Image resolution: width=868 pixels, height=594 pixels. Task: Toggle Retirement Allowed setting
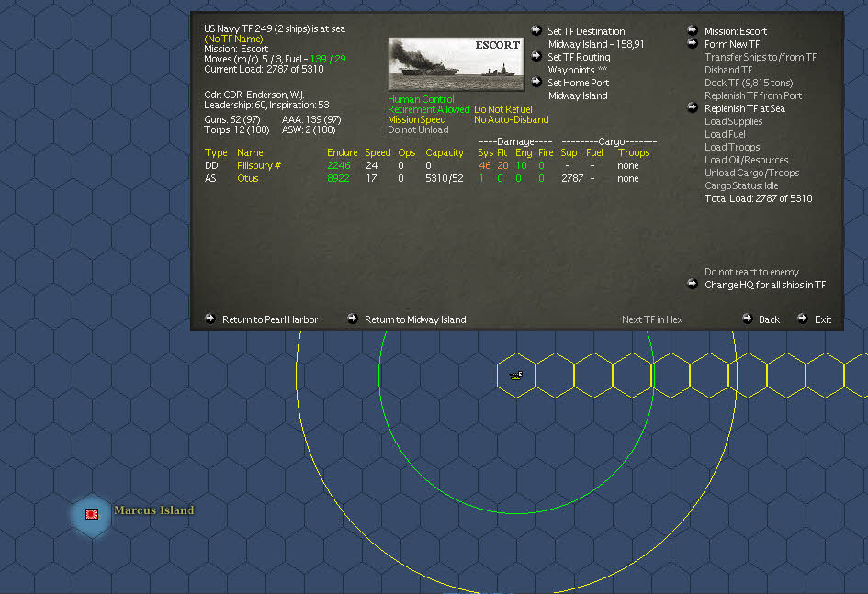(428, 109)
